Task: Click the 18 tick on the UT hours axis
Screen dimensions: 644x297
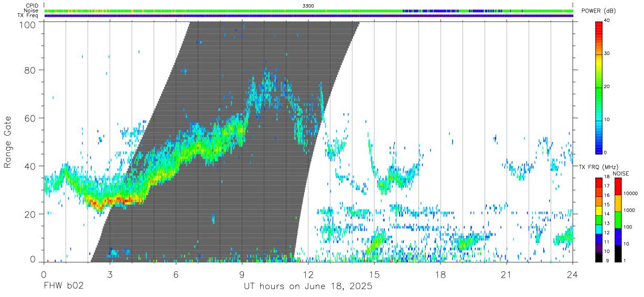Action: tap(441, 274)
